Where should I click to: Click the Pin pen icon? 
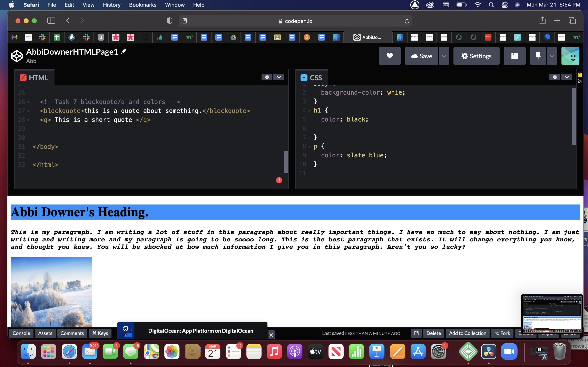538,56
